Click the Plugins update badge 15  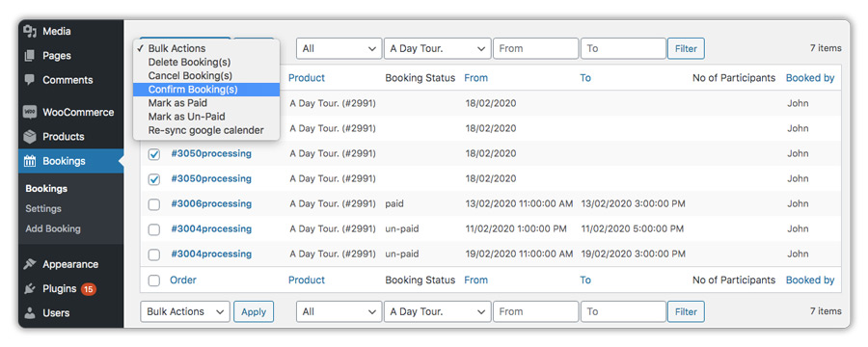click(x=89, y=288)
